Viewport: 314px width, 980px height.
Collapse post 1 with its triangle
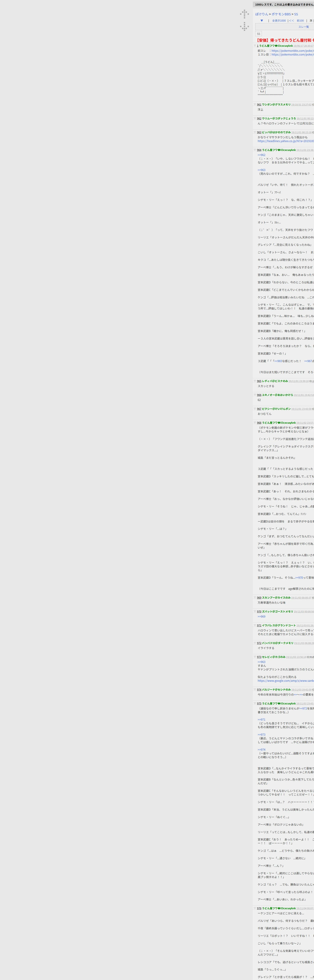(255, 46)
